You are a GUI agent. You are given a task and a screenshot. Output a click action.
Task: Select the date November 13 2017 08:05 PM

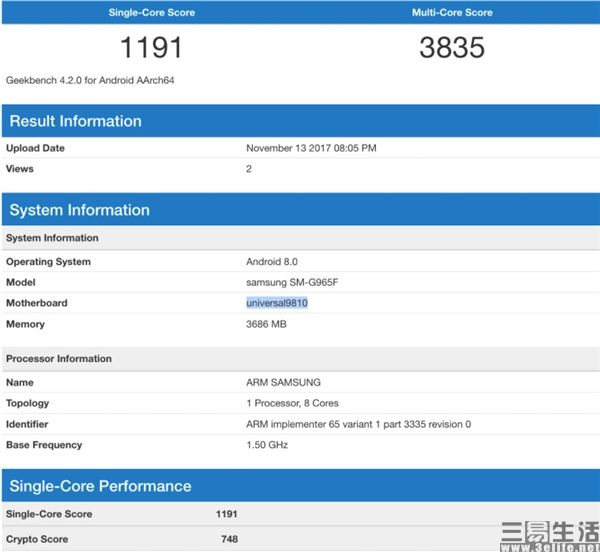point(311,148)
